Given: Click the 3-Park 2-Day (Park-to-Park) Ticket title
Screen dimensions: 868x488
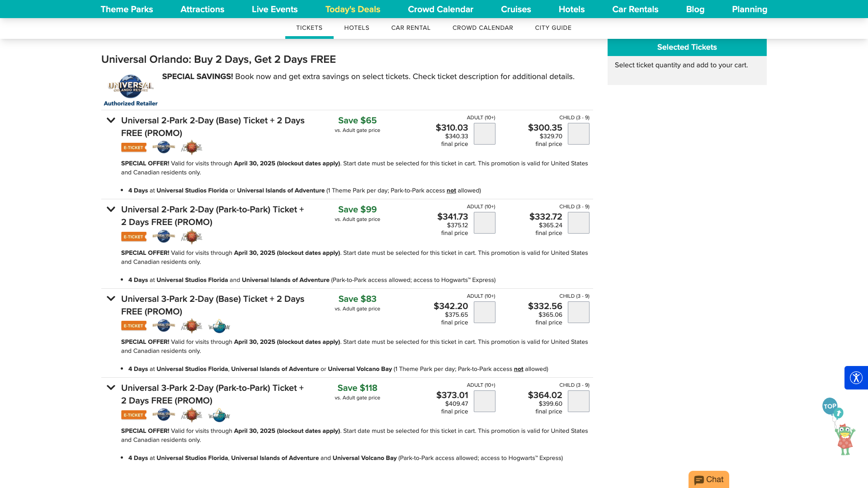Looking at the screenshot, I should pos(212,394).
